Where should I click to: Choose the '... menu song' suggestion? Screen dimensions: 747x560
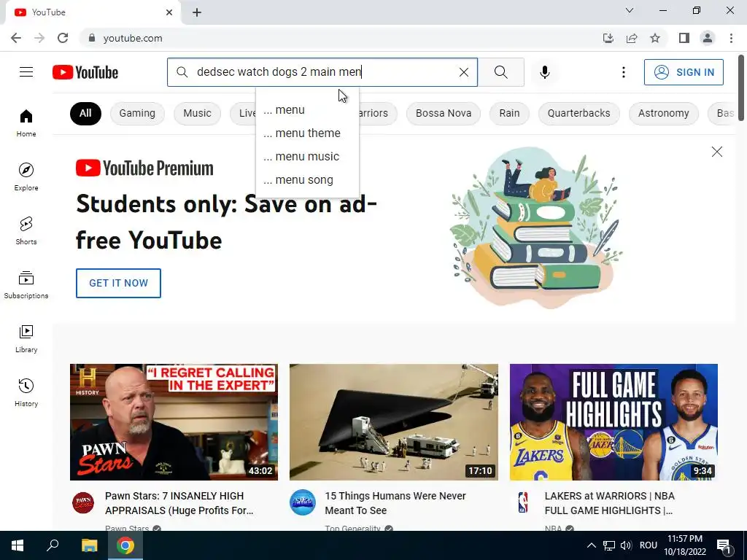pyautogui.click(x=307, y=180)
